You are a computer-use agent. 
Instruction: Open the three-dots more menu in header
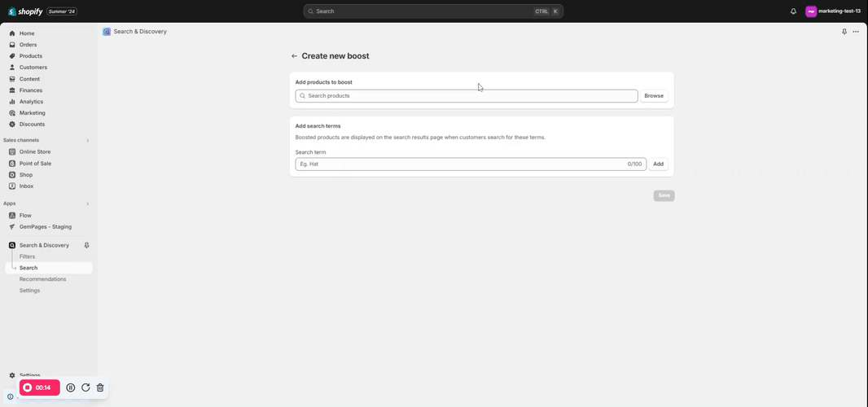(856, 32)
